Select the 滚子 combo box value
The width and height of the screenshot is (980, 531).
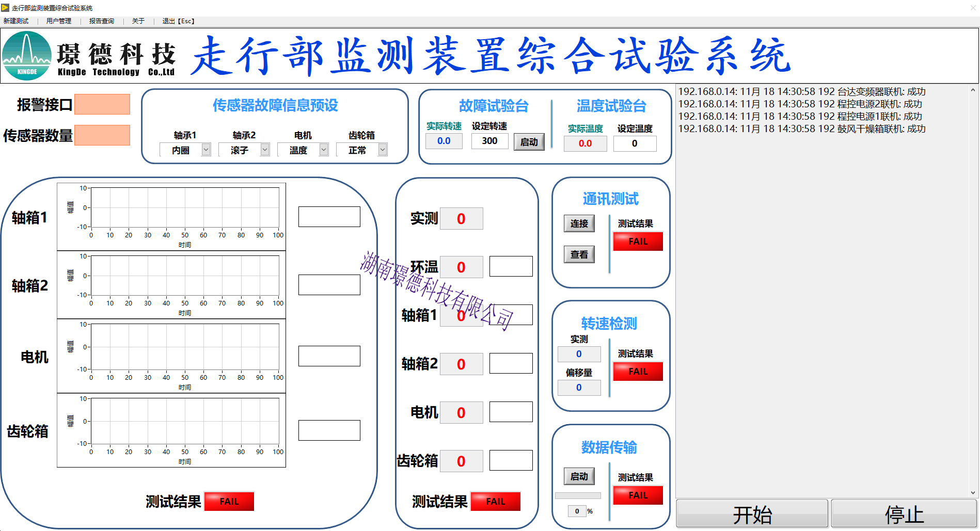(240, 150)
